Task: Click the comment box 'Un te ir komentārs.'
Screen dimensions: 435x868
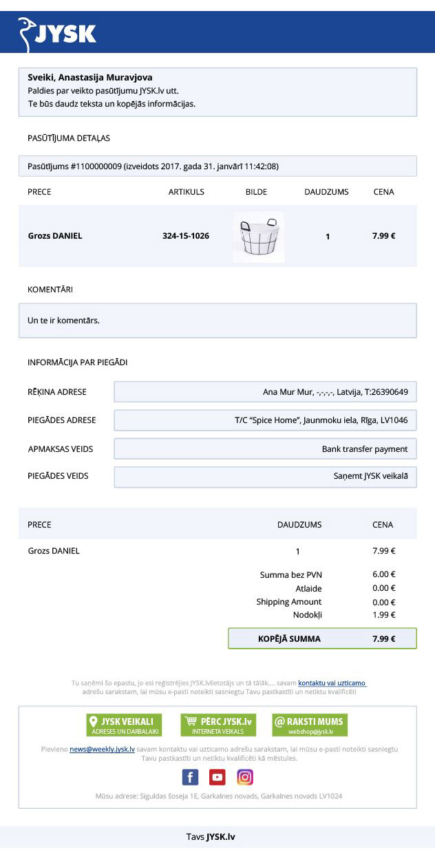Action: point(217,321)
